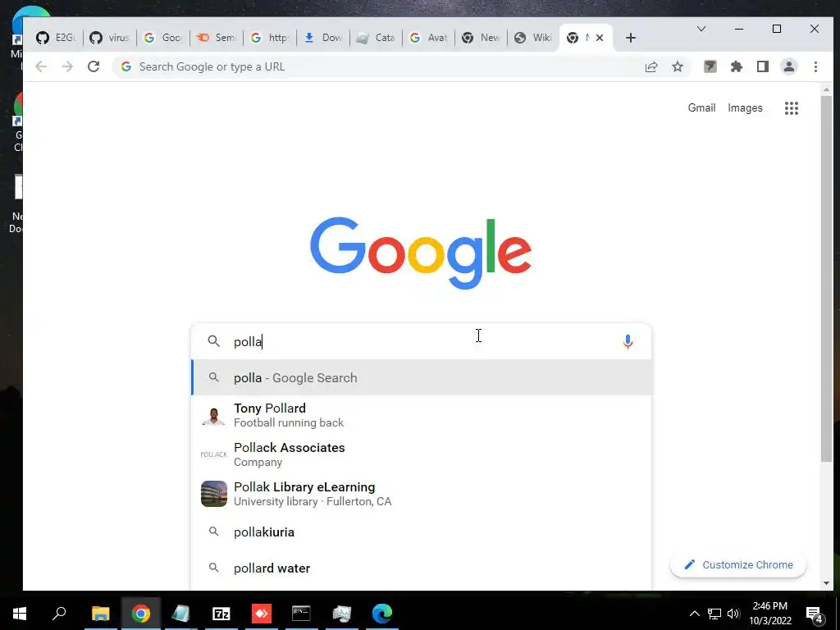Open Images link

(x=745, y=107)
